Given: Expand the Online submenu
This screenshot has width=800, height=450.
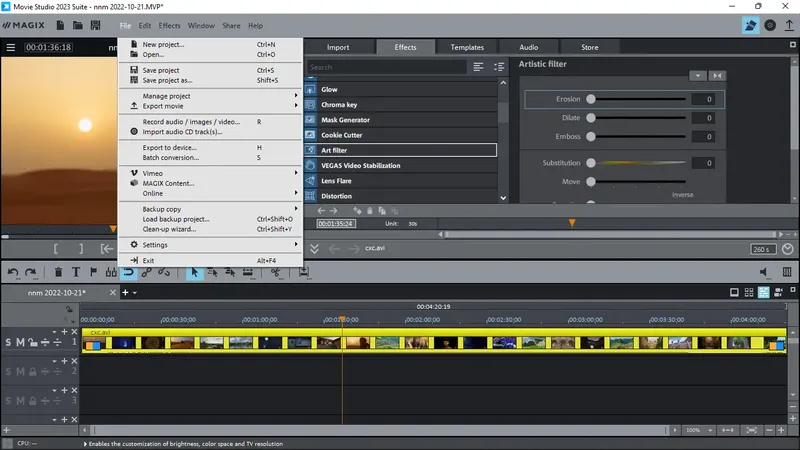Looking at the screenshot, I should point(211,193).
